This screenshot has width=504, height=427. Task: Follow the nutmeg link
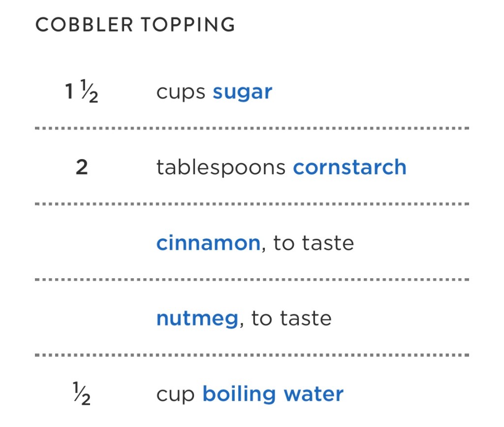[x=197, y=319]
